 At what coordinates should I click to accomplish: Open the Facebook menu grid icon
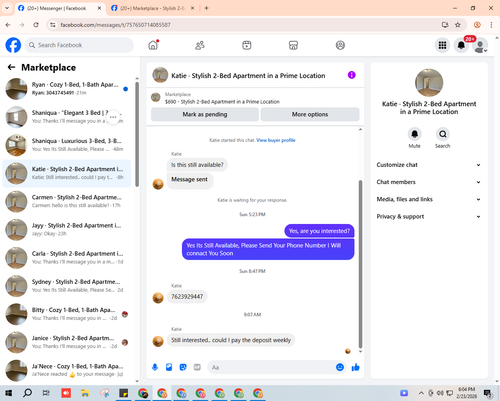[442, 45]
